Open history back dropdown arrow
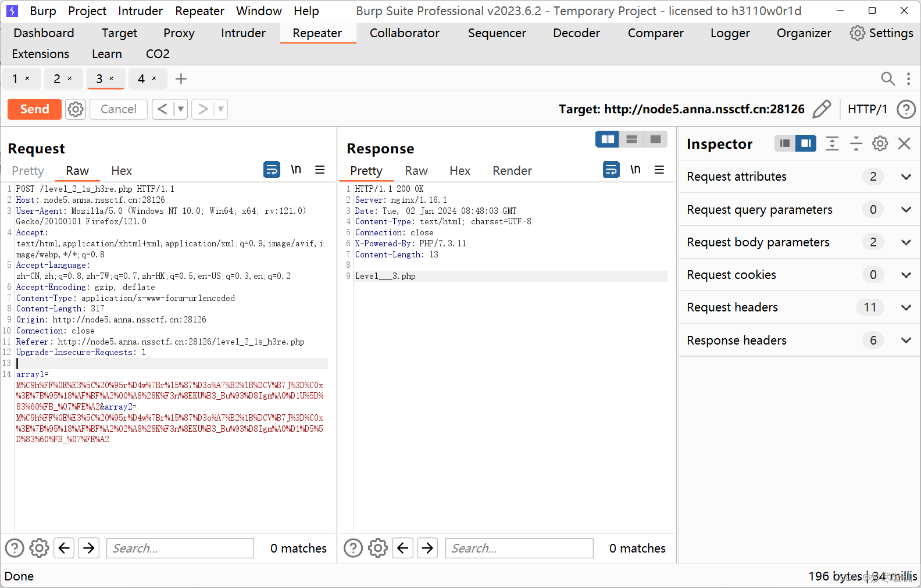The image size is (921, 588). click(181, 109)
